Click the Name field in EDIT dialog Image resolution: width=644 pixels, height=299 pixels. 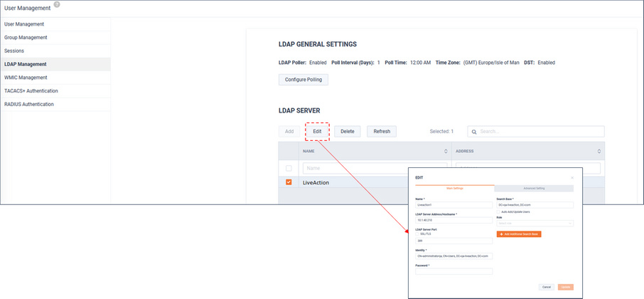click(454, 205)
